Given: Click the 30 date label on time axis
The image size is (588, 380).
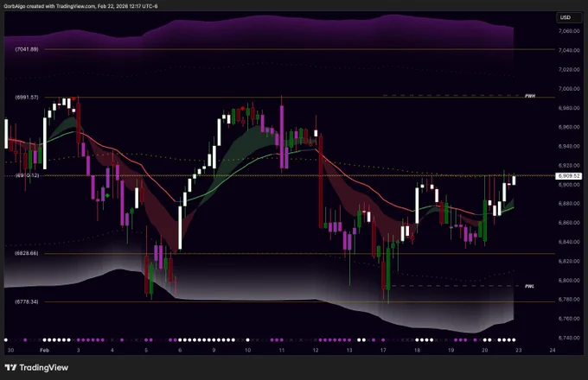Looking at the screenshot, I should (x=10, y=351).
